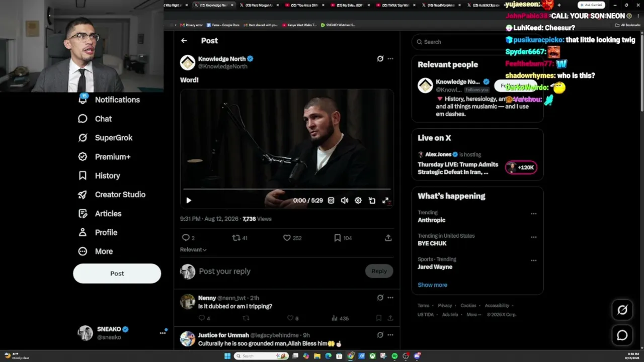Open the More menu in the sidebar
644x362 pixels.
96,251
